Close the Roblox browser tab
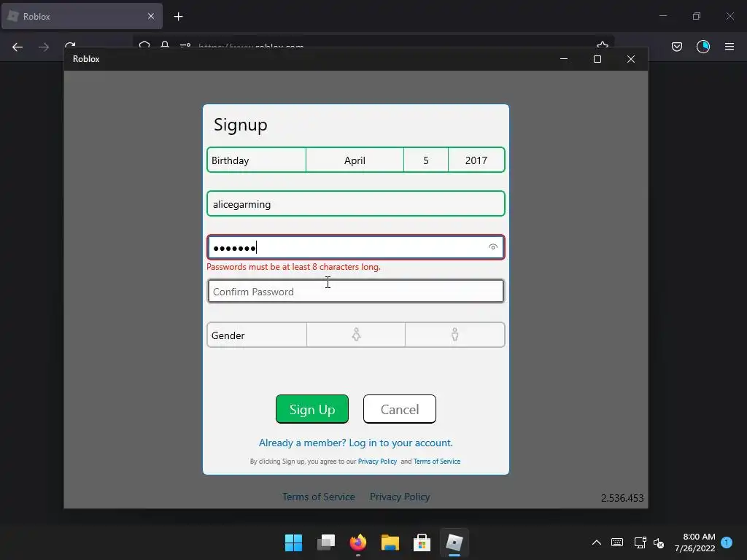747x560 pixels. (151, 16)
